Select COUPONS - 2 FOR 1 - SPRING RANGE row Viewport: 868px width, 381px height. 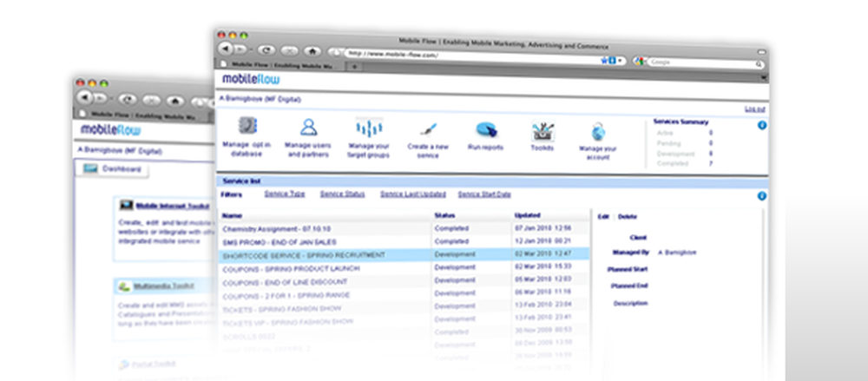(x=404, y=294)
